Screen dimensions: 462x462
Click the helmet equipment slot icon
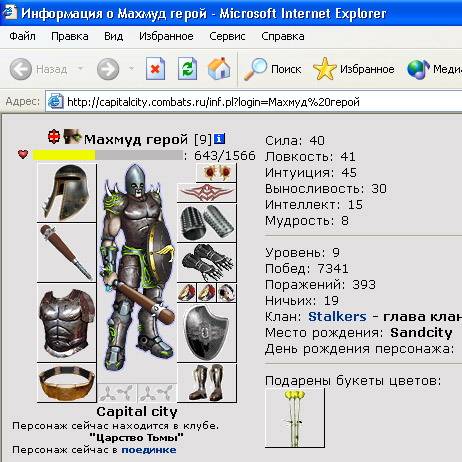tap(67, 193)
